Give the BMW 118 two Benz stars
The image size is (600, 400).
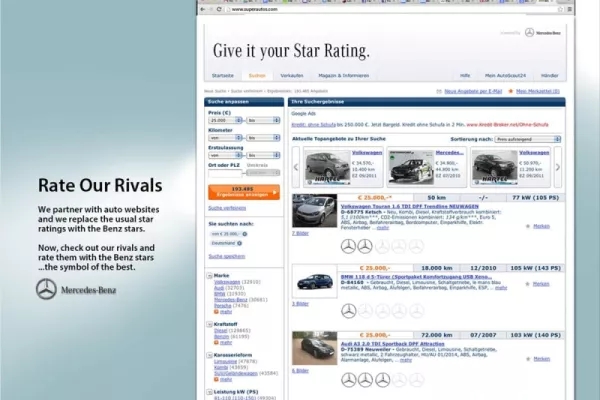(365, 311)
